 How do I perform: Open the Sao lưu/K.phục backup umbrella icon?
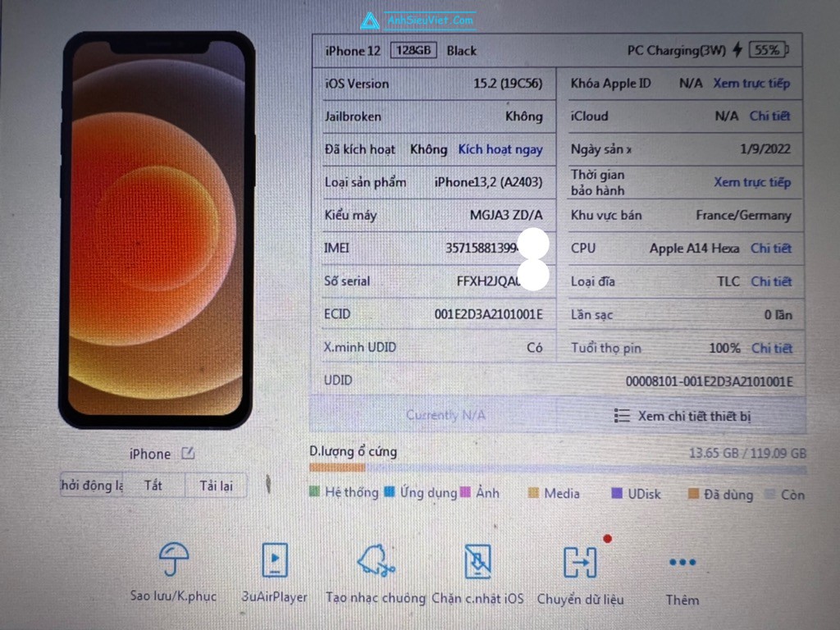click(174, 559)
